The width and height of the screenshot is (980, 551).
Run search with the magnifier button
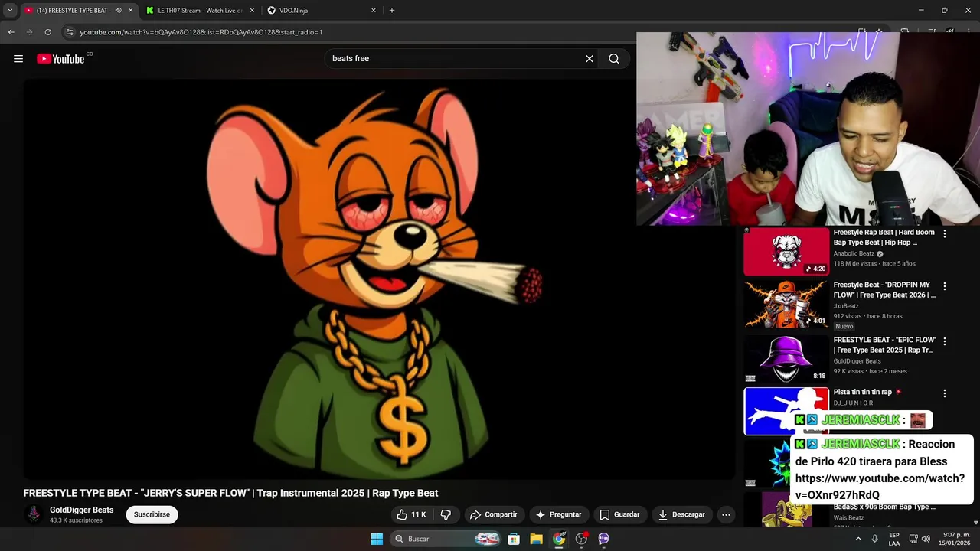[614, 59]
